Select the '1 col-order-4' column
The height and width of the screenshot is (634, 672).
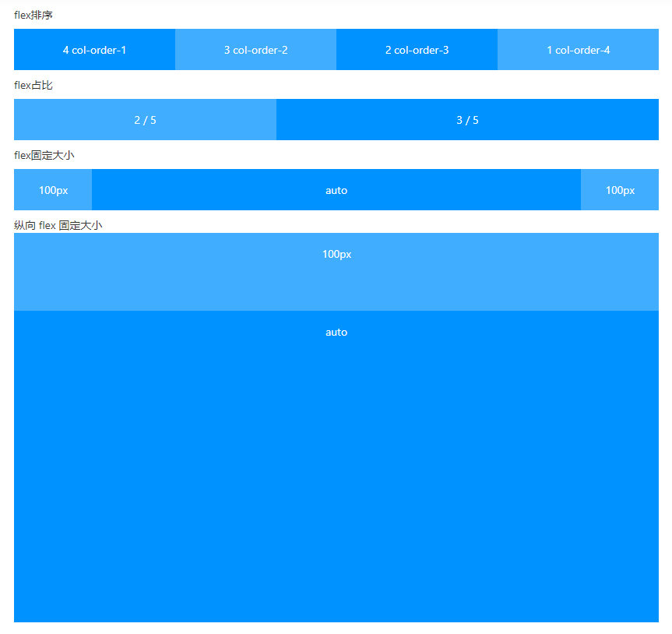(578, 50)
